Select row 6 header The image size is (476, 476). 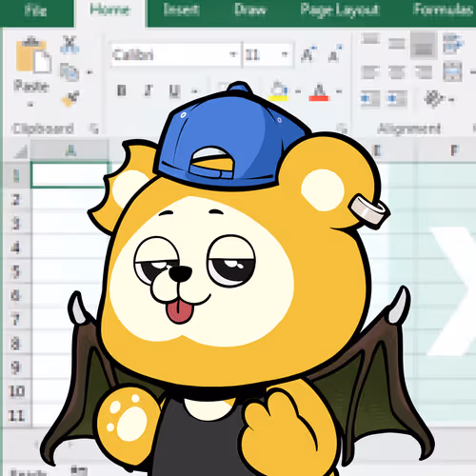[x=16, y=295]
